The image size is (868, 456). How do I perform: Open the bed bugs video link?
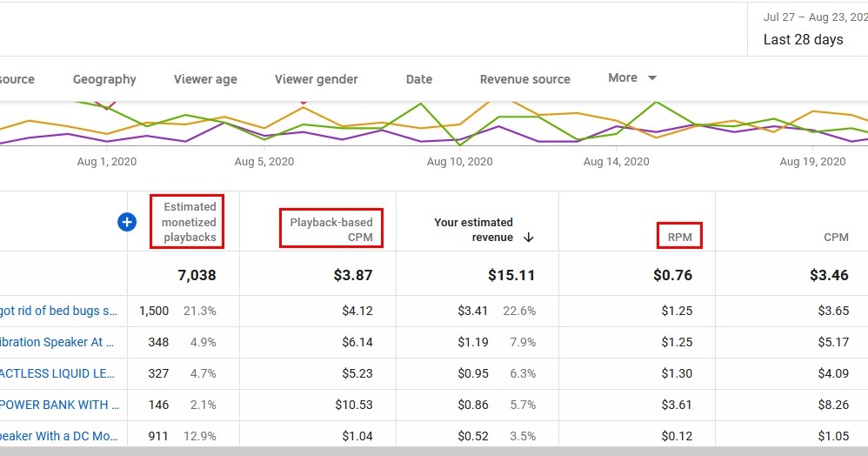[59, 311]
